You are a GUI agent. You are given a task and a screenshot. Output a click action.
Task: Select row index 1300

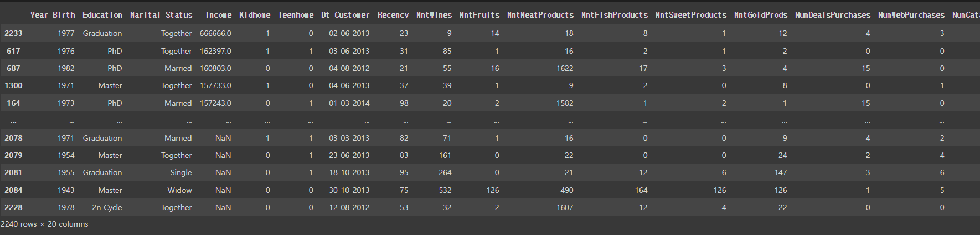click(13, 85)
